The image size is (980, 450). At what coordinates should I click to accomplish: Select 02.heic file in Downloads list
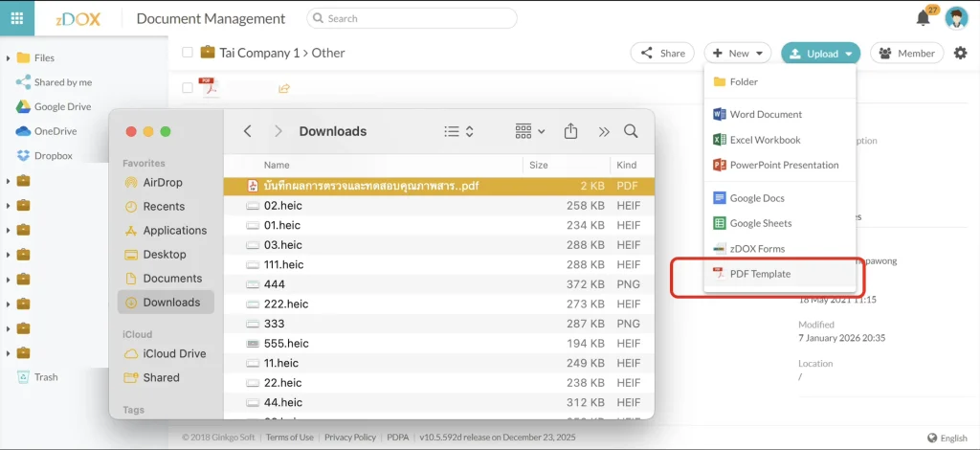click(282, 206)
